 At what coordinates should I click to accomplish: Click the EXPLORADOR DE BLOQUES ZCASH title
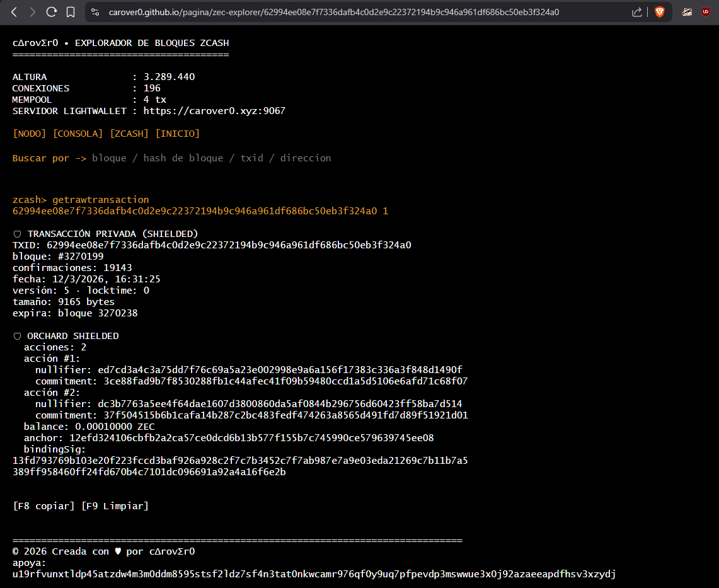[152, 43]
